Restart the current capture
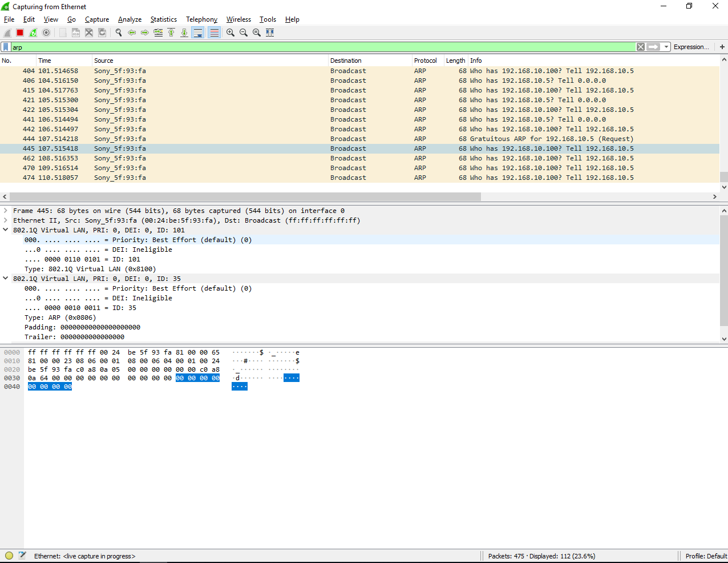Screen dimensions: 728x563 click(33, 33)
